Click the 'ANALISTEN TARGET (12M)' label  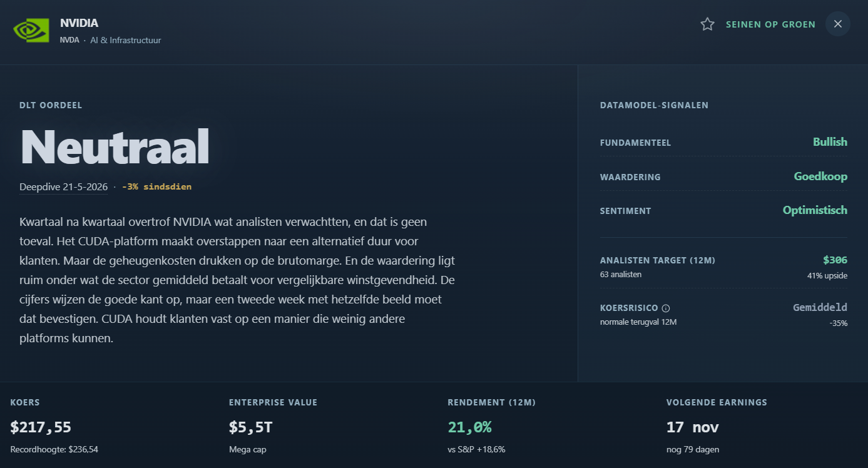coord(657,260)
